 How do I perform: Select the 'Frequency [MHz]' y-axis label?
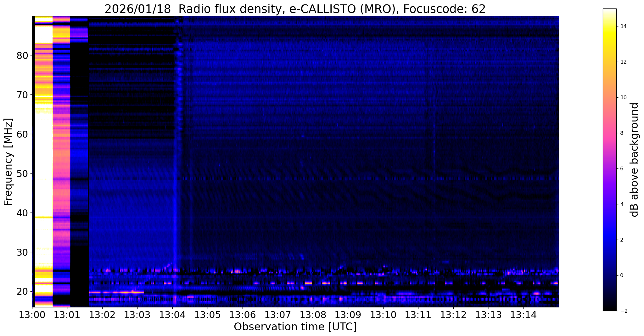[x=8, y=162]
